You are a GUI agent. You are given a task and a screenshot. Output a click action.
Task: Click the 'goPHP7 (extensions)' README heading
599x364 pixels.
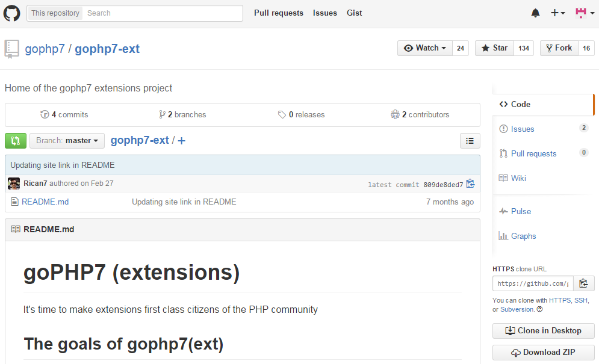tap(131, 273)
